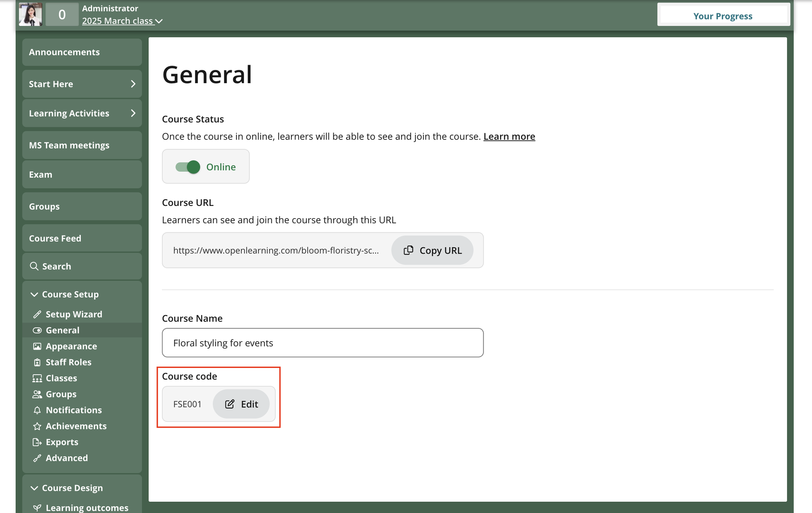Expand the Learning Activities chevron
This screenshot has height=513, width=812.
133,113
